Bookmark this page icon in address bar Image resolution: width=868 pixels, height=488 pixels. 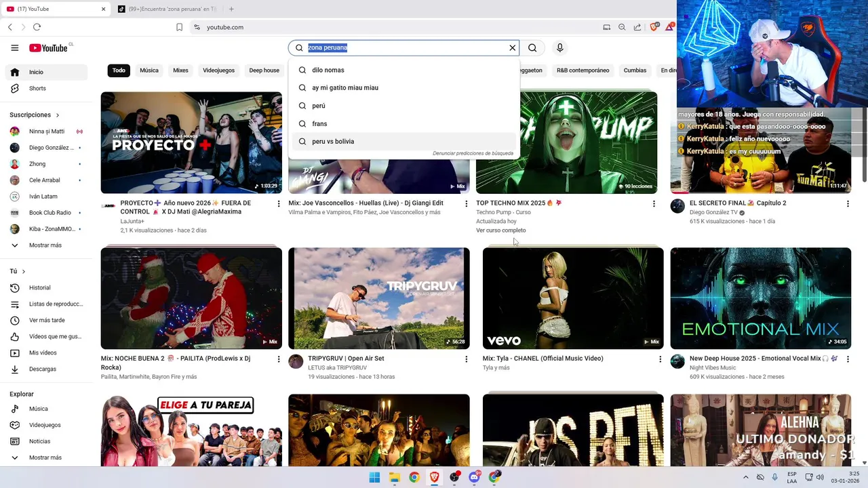[x=179, y=27]
